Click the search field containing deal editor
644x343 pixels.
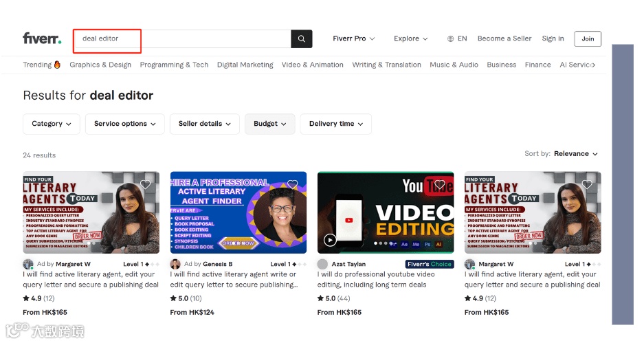coord(183,38)
